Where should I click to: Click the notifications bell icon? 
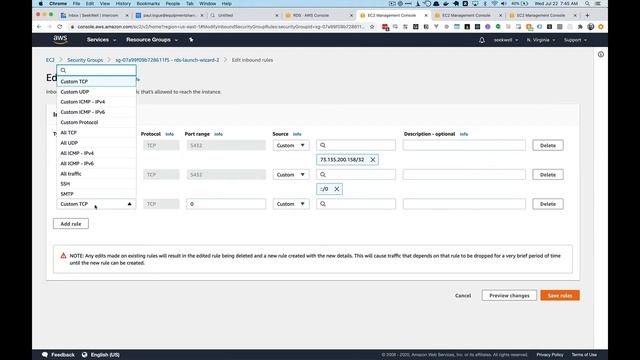(x=482, y=40)
